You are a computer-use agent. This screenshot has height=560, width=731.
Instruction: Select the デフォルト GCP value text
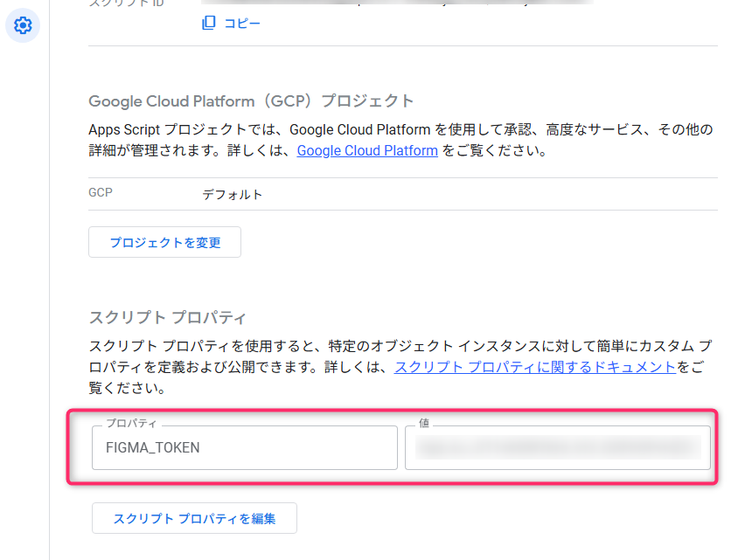pos(233,194)
